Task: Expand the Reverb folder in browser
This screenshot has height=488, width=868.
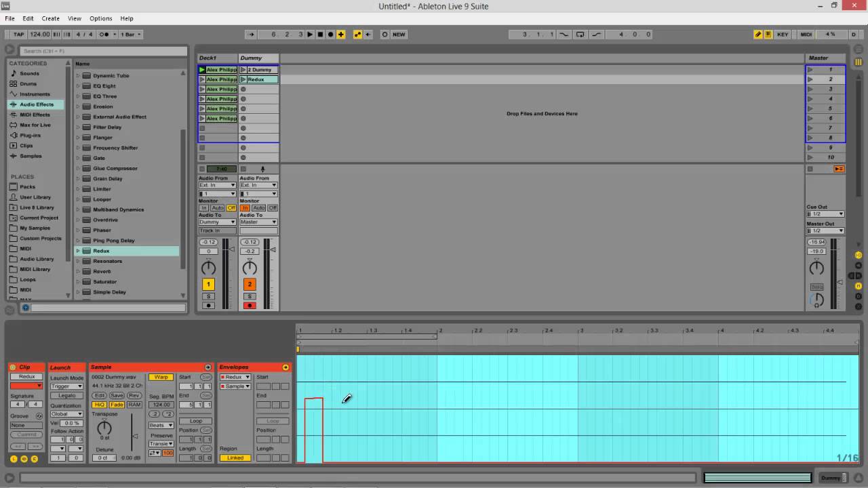Action: tap(78, 271)
